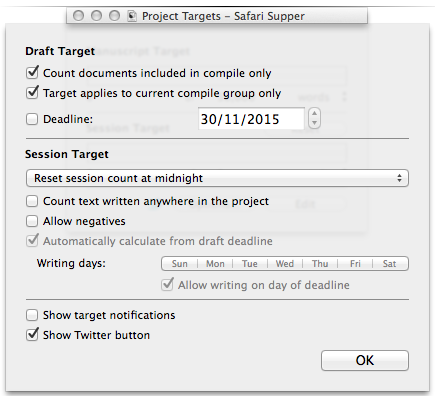Toggle Automatically calculate from draft deadline

pyautogui.click(x=32, y=241)
